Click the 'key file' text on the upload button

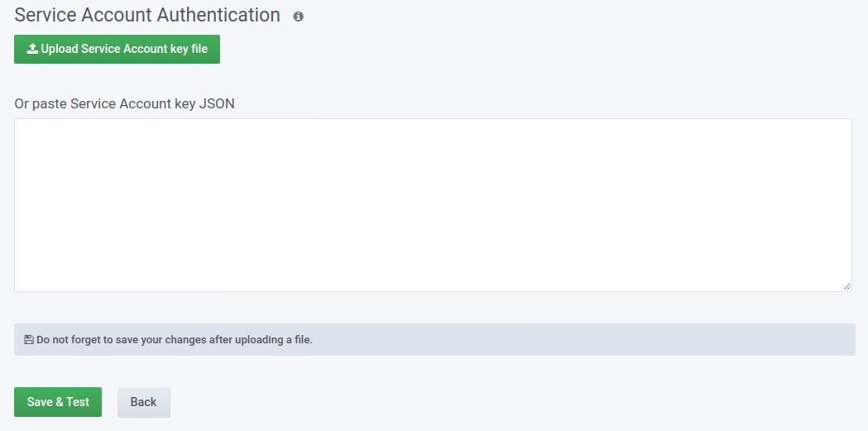tap(189, 49)
